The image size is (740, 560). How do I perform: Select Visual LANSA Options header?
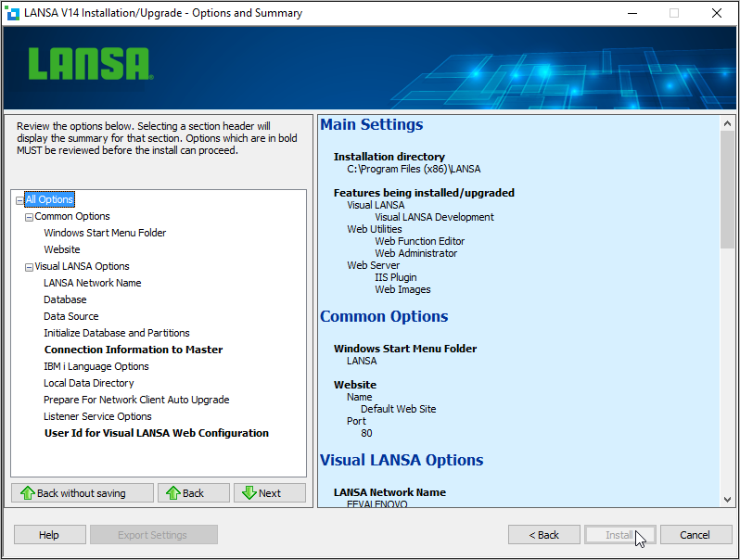[x=82, y=266]
